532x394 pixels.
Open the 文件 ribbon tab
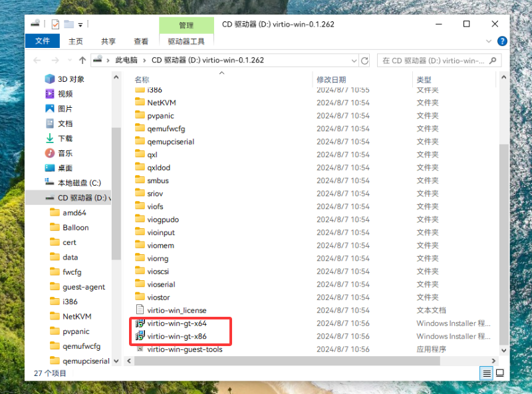point(43,41)
